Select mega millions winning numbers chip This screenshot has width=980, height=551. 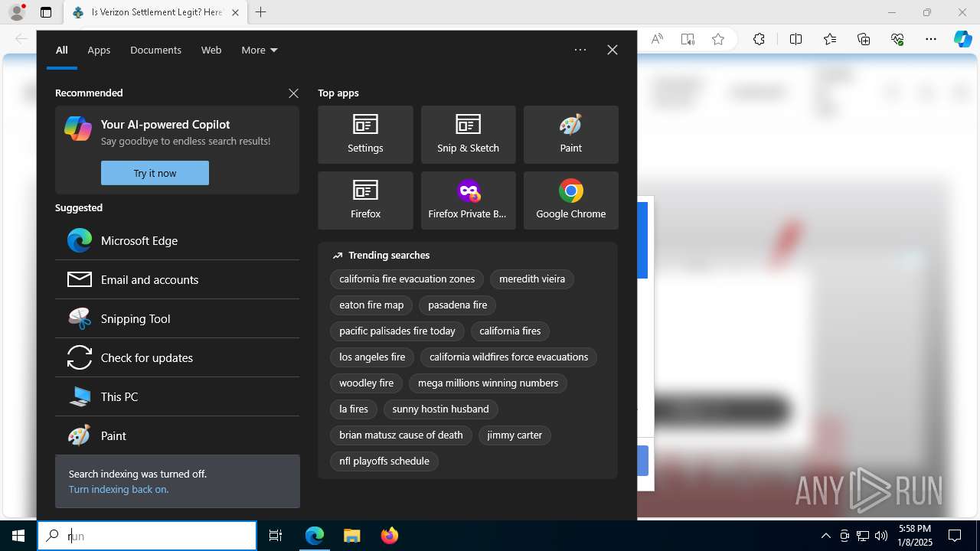488,383
